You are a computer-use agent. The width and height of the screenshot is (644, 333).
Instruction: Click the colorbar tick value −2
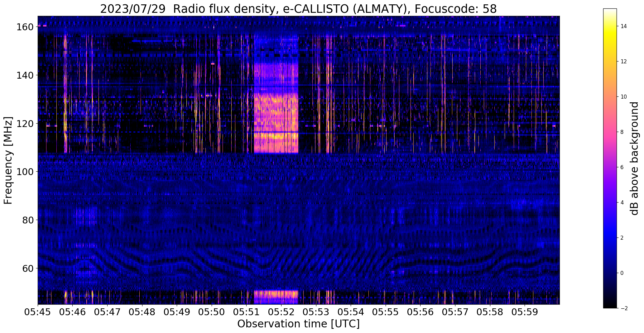click(x=624, y=308)
